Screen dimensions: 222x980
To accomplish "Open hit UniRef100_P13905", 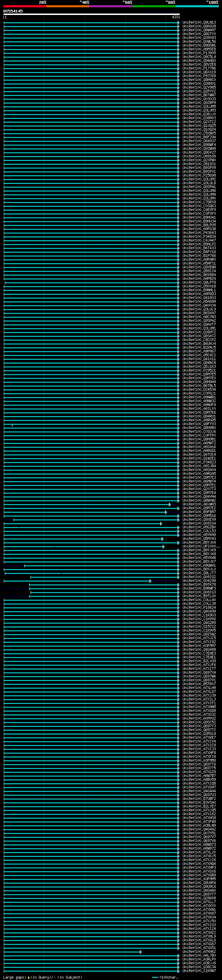I will 199,53.
